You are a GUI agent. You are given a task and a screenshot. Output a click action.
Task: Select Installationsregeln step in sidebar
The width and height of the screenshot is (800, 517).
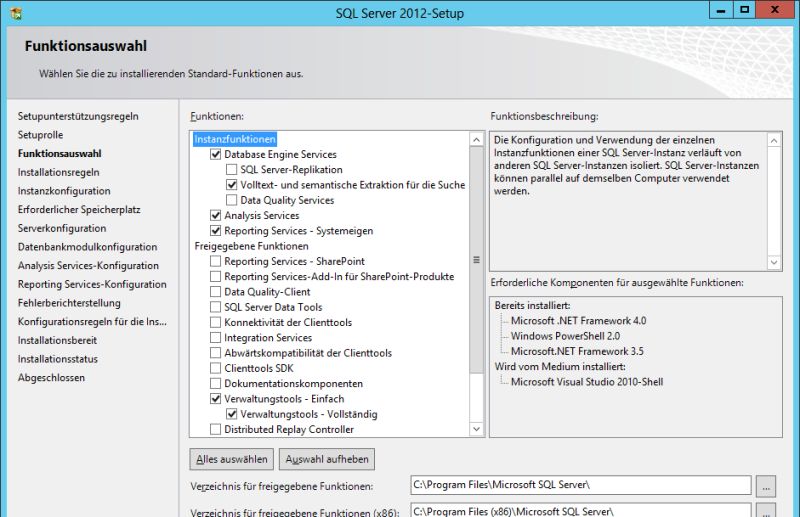point(59,173)
